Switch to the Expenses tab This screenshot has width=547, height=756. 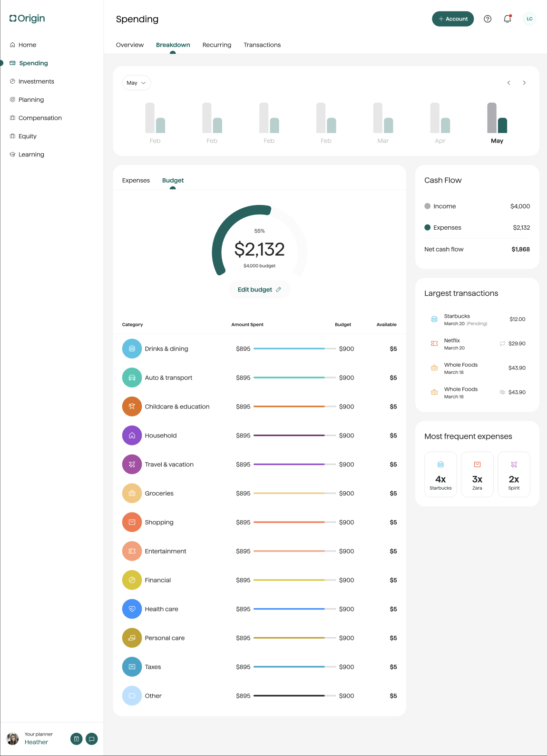(x=136, y=180)
